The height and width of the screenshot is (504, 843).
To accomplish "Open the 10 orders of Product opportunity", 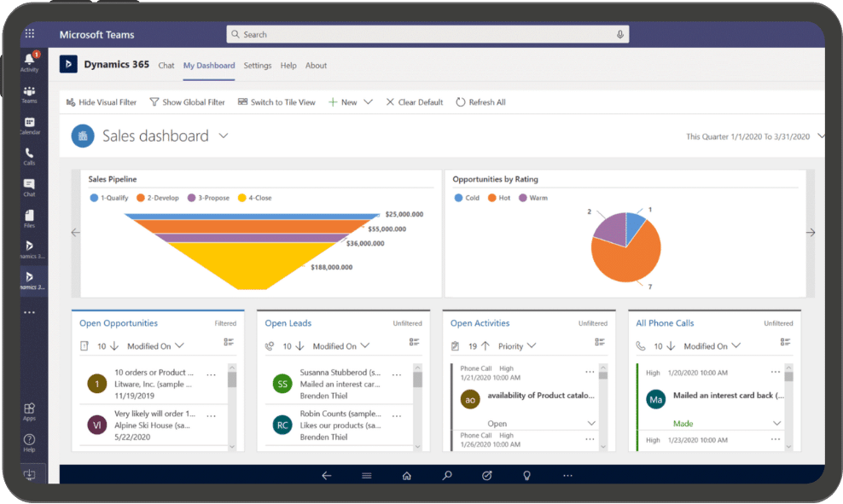I will pos(154,384).
